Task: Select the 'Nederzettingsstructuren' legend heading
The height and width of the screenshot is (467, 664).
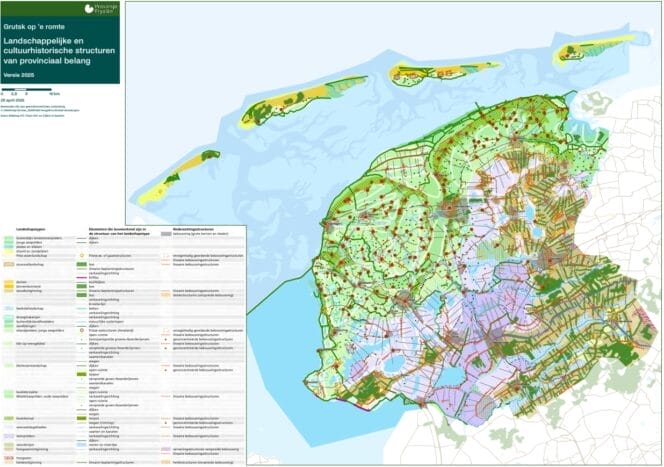Action: coord(195,230)
